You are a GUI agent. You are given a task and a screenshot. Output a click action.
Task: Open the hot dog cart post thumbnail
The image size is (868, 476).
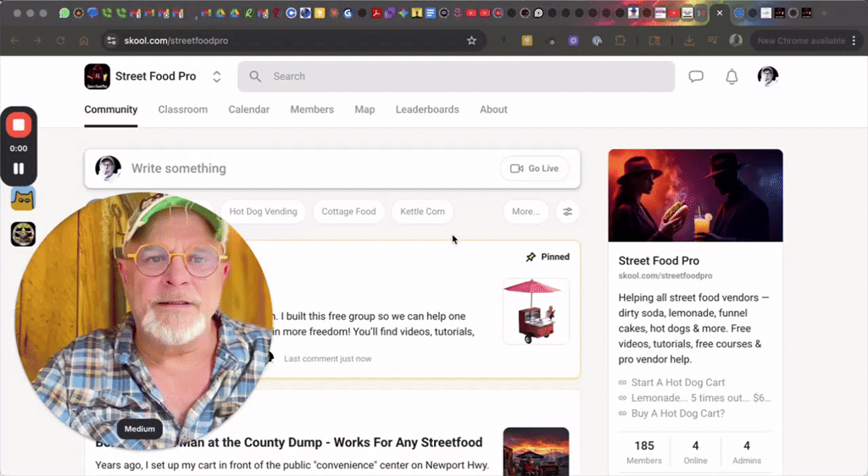click(x=536, y=311)
